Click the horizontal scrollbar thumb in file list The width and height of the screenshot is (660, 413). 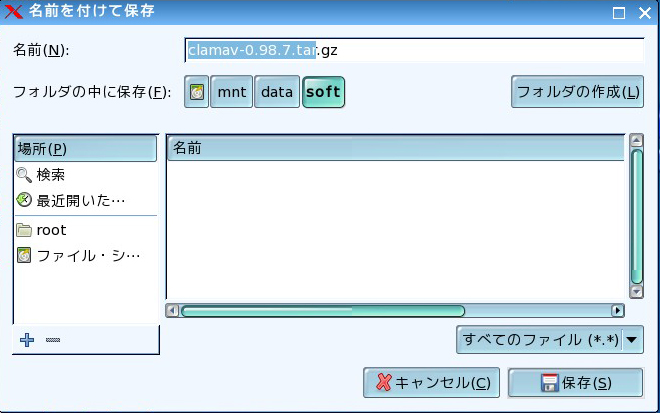(322, 311)
